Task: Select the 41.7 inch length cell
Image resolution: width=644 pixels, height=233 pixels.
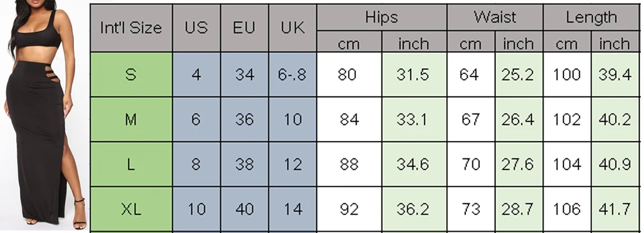Action: point(615,209)
